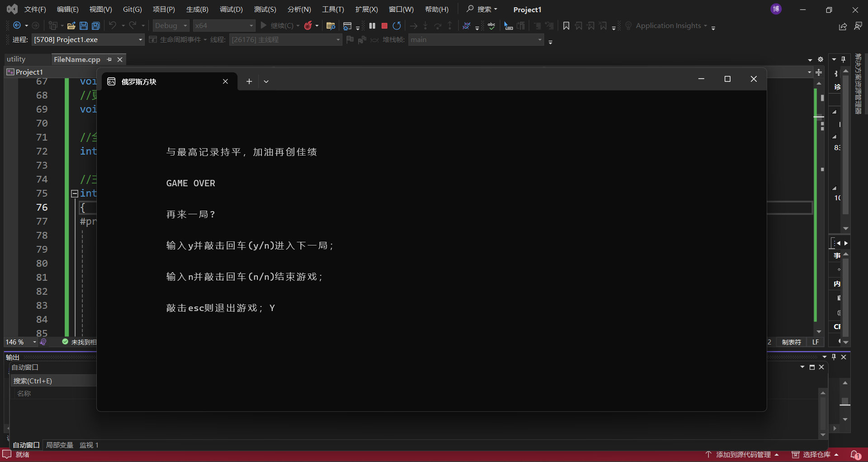Viewport: 868px width, 462px height.
Task: Open the Debug configuration dropdown
Action: [x=171, y=26]
